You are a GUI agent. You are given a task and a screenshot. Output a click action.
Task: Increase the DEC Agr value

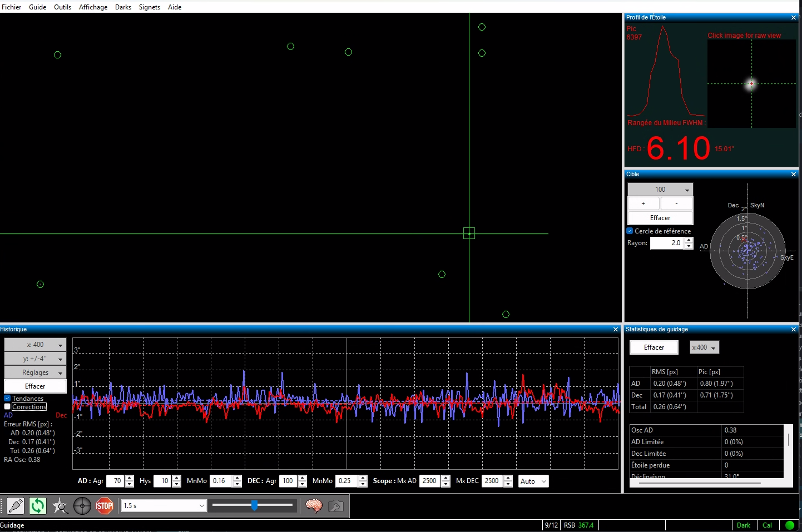coord(303,478)
